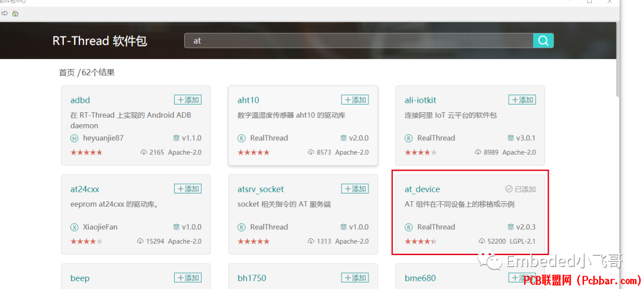Click the download icon beside 8573
This screenshot has width=644, height=289.
tap(311, 152)
